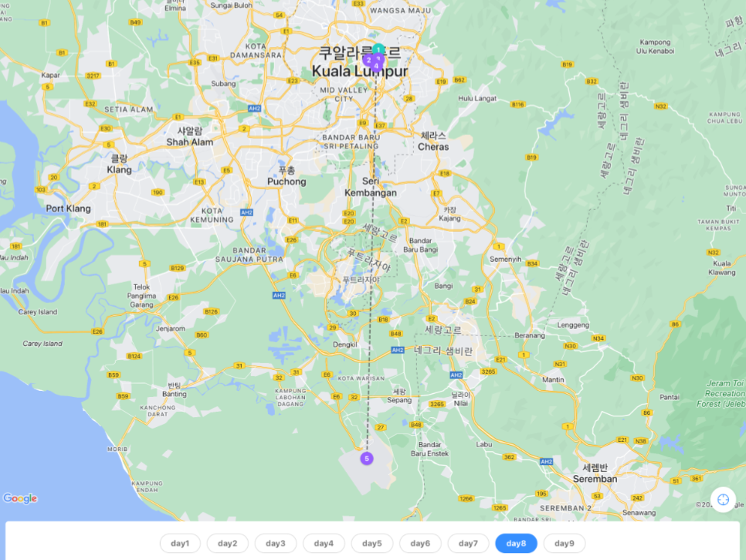Click the purple marker number 4

[376, 66]
